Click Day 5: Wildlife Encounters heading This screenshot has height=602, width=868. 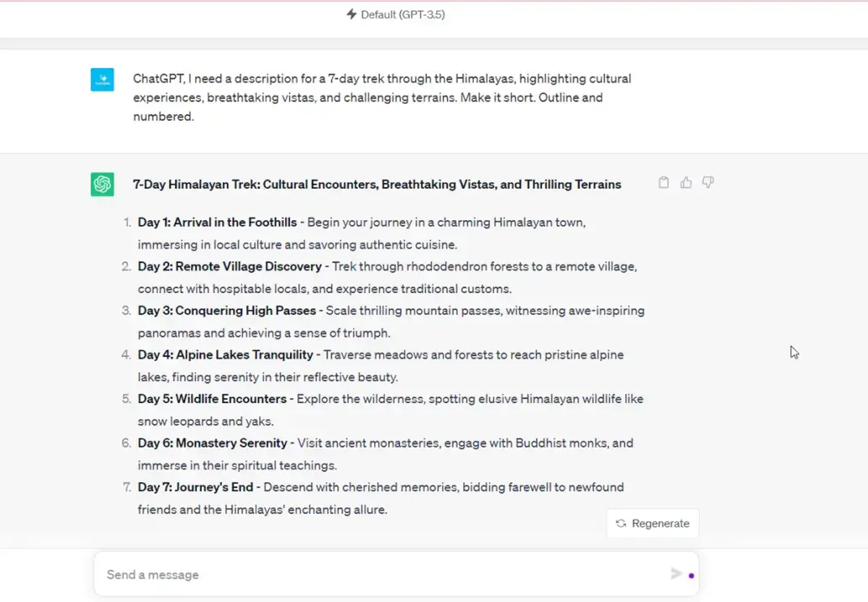click(x=212, y=399)
